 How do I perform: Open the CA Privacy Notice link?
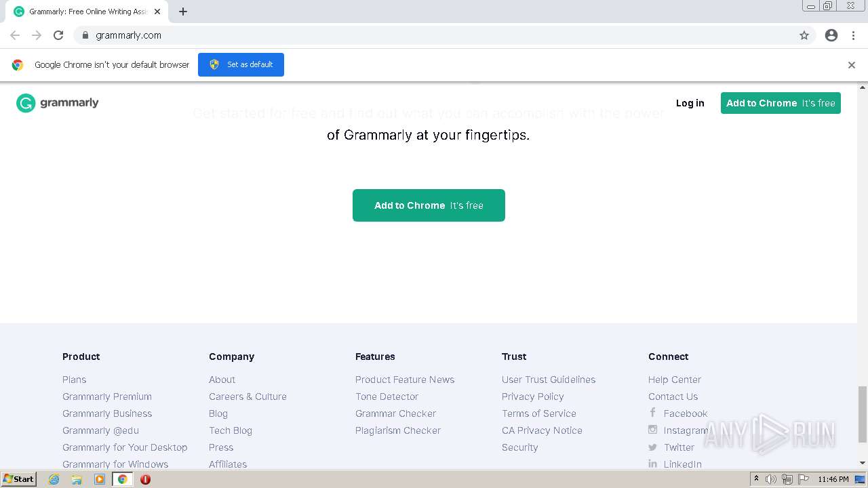(542, 430)
